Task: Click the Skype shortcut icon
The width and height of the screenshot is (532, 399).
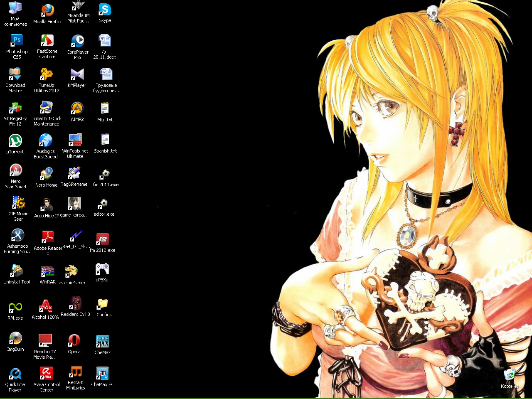Action: (105, 10)
